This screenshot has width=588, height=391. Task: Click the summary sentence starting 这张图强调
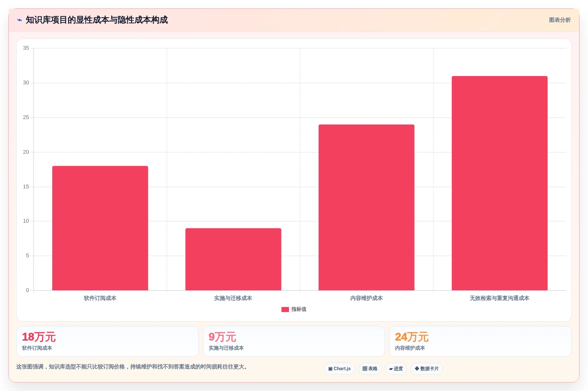pyautogui.click(x=132, y=367)
